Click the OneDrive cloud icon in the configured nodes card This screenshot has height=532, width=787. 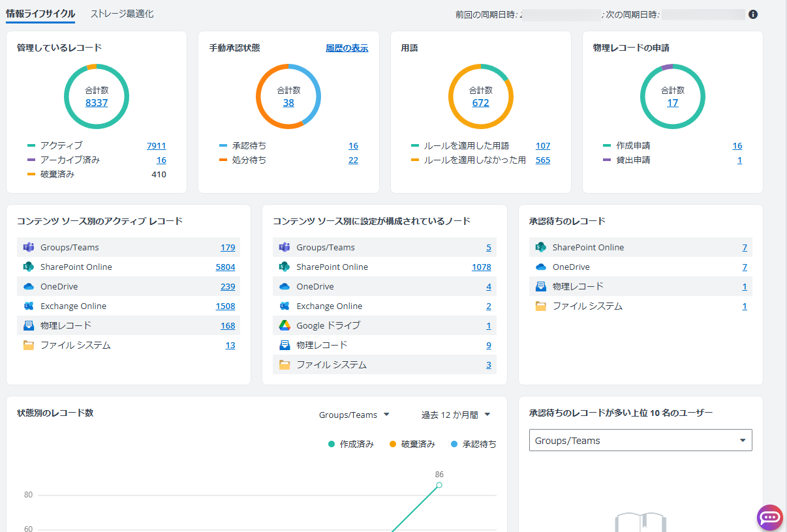tap(285, 286)
